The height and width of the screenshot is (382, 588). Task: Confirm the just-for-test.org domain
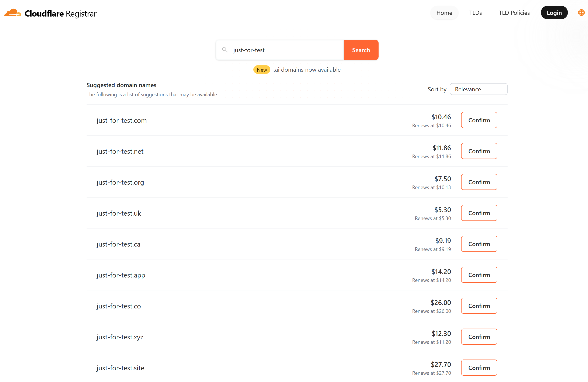[479, 182]
